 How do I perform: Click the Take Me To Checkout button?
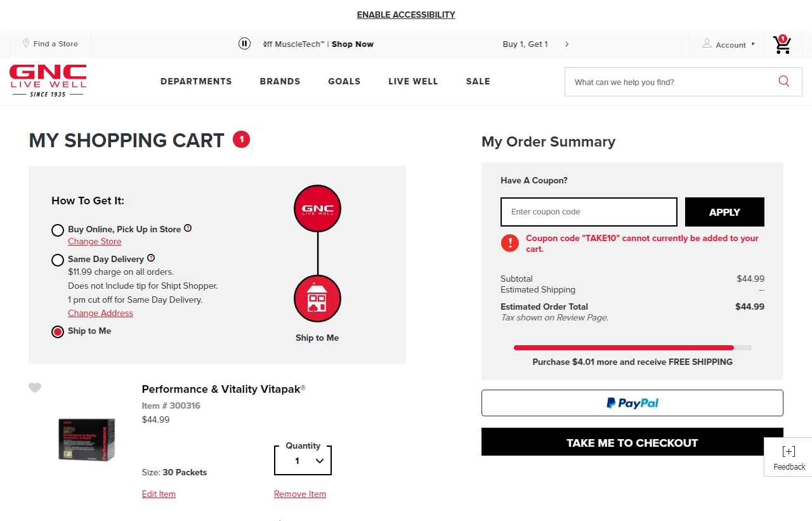pyautogui.click(x=632, y=442)
